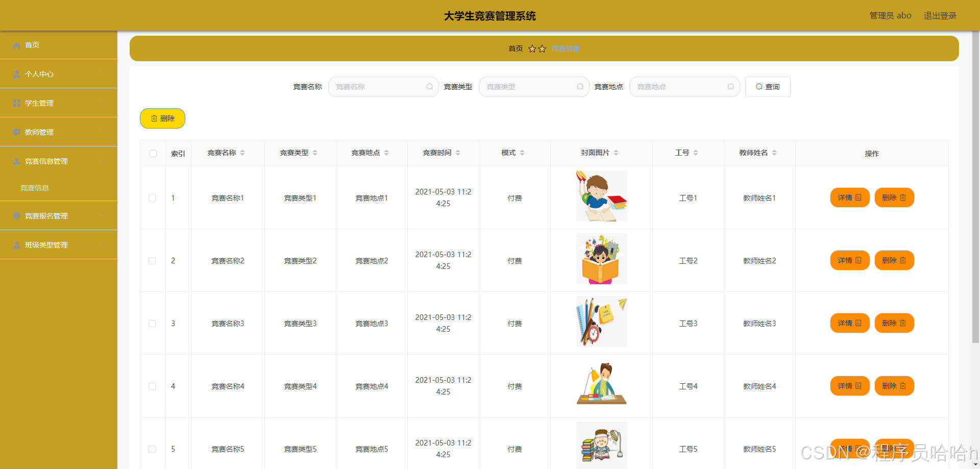Click the icon beside 班级类型管理
The width and height of the screenshot is (980, 469).
coord(16,245)
